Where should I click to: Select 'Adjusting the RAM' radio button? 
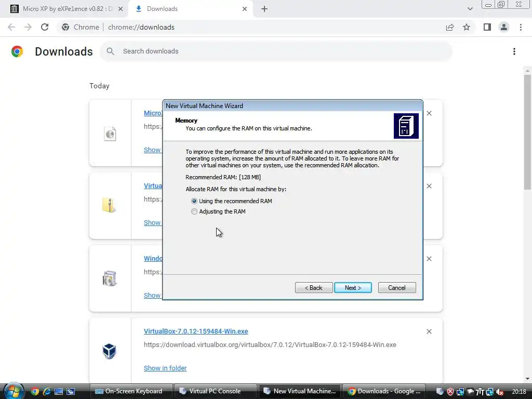pyautogui.click(x=194, y=211)
